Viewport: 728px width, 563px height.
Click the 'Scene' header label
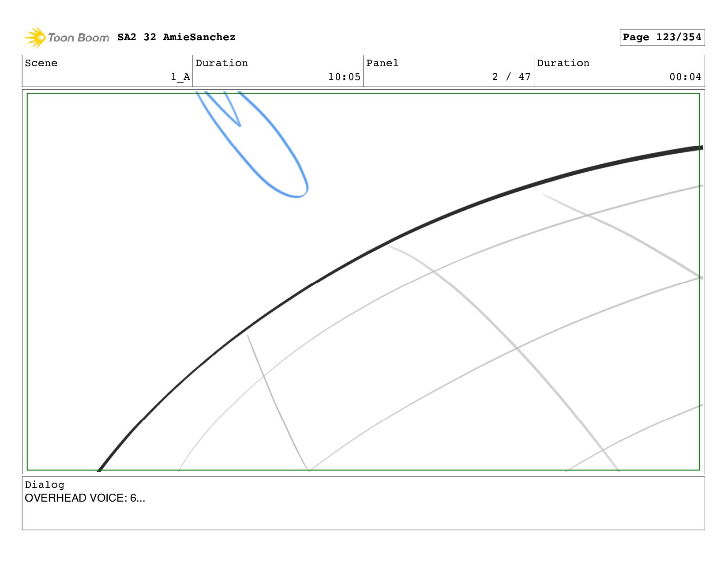(x=41, y=63)
